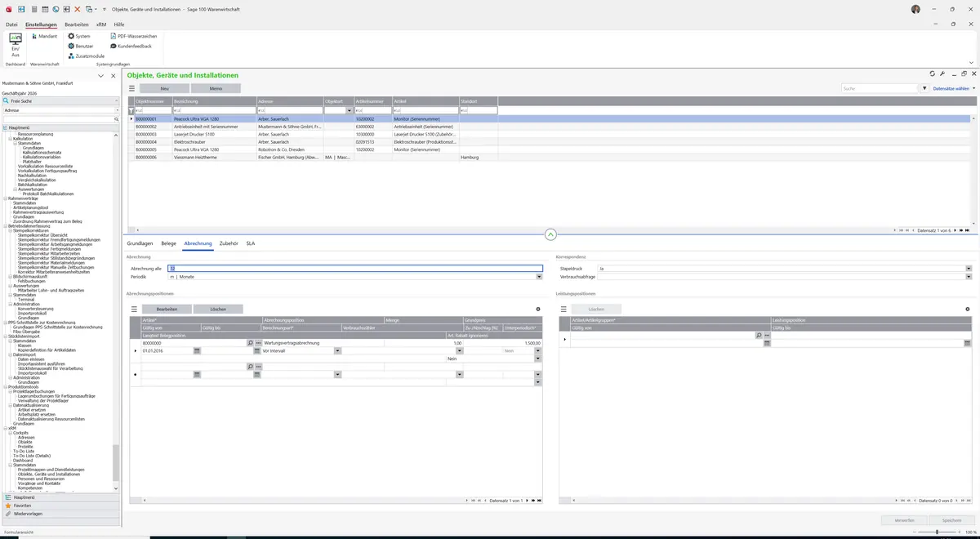
Task: Click the red X delete icon in quick access bar
Action: (x=78, y=9)
